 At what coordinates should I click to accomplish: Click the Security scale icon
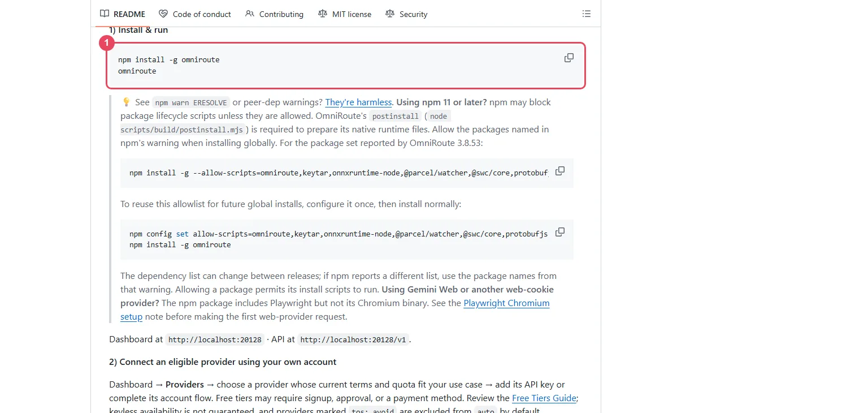(390, 14)
